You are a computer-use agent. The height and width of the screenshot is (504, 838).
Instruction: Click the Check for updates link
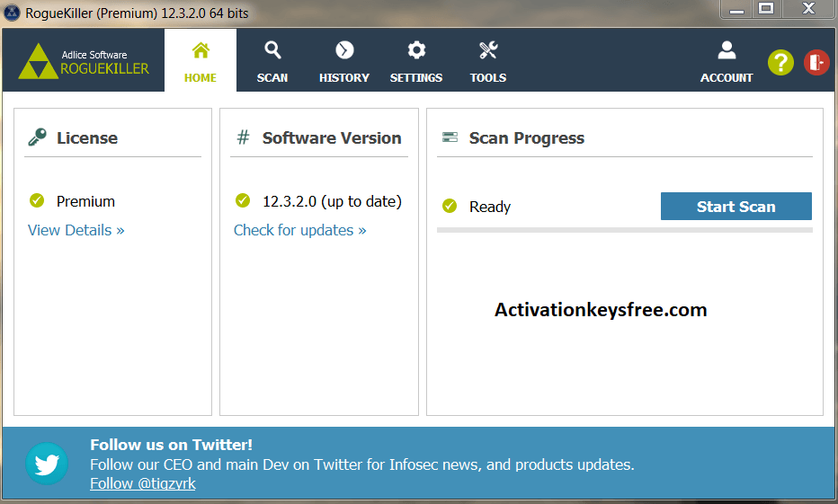pos(299,230)
